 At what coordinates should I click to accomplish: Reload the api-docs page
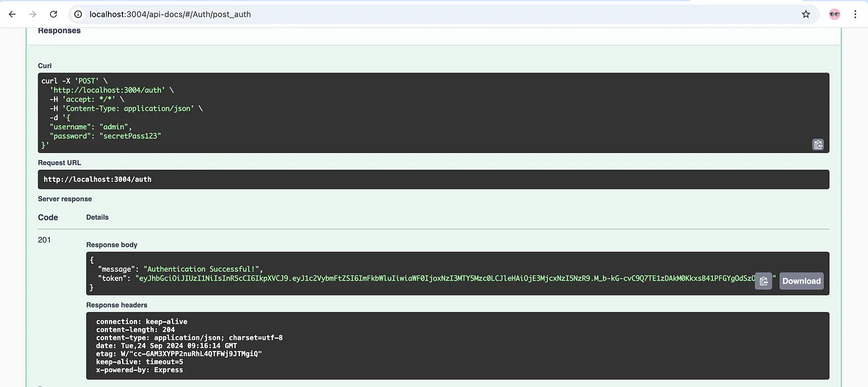[x=53, y=14]
